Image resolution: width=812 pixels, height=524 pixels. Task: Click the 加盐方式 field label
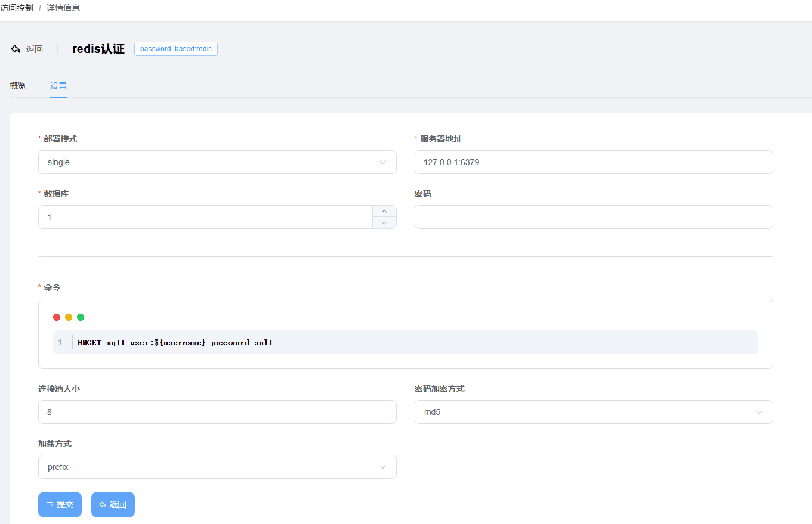pos(55,444)
